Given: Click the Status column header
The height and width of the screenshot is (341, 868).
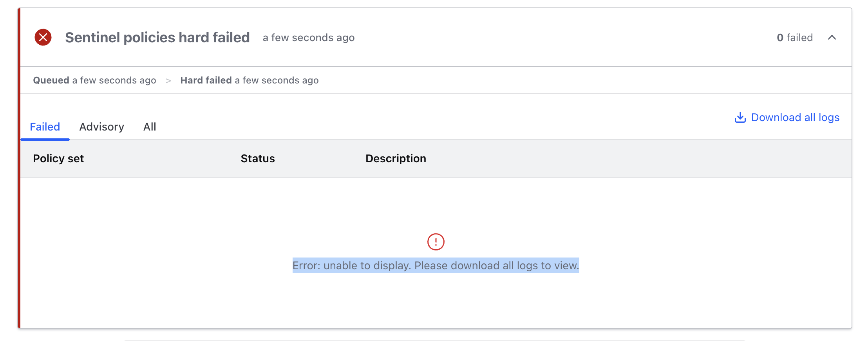Looking at the screenshot, I should point(258,159).
